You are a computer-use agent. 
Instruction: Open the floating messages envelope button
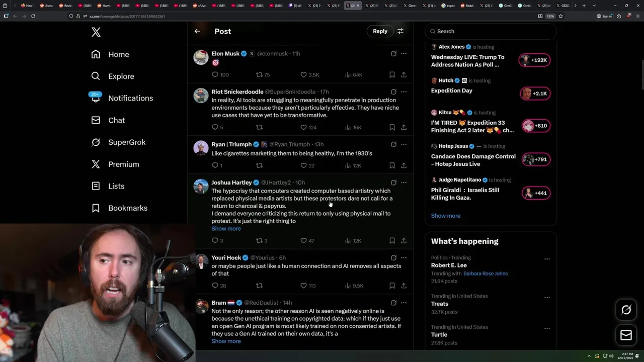point(626,335)
